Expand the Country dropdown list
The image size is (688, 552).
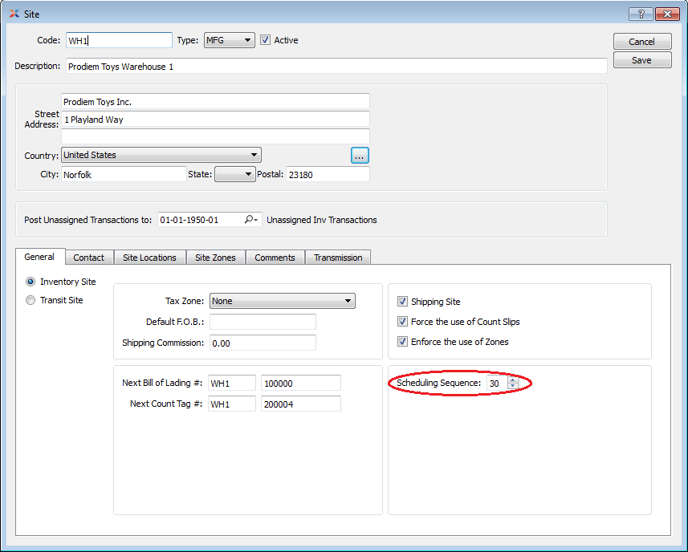point(160,155)
